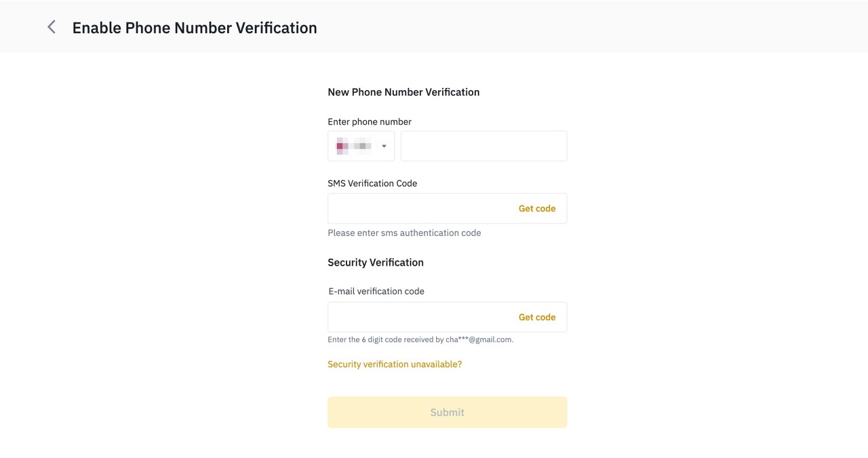Click the SMS Verification Code label

tap(372, 184)
